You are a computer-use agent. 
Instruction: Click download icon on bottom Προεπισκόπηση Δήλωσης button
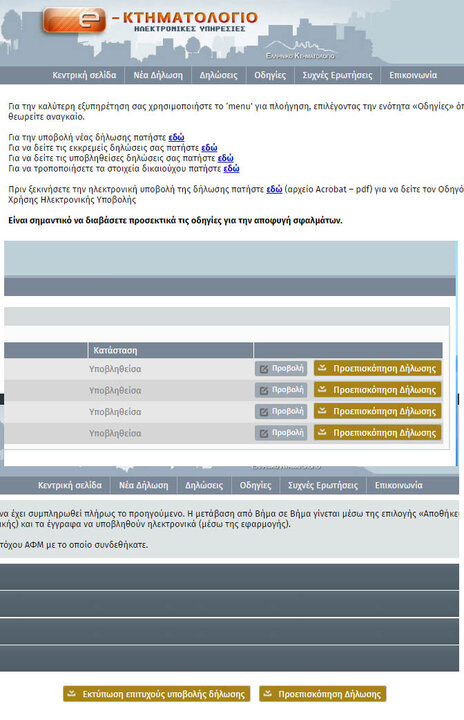(267, 693)
